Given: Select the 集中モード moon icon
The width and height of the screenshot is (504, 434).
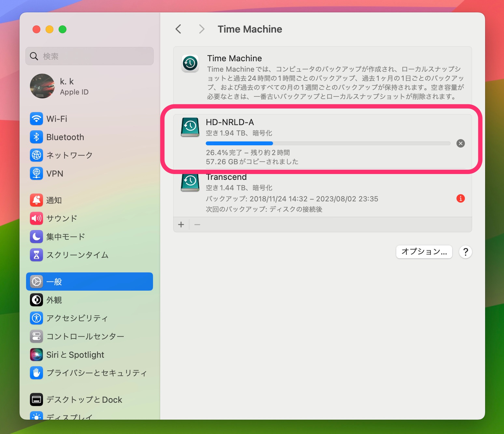Looking at the screenshot, I should point(36,237).
